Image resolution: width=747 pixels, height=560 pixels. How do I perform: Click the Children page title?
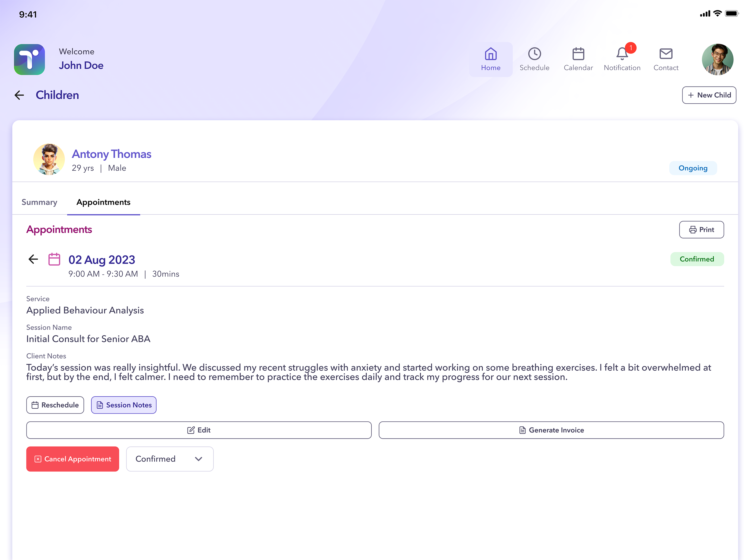(x=58, y=95)
